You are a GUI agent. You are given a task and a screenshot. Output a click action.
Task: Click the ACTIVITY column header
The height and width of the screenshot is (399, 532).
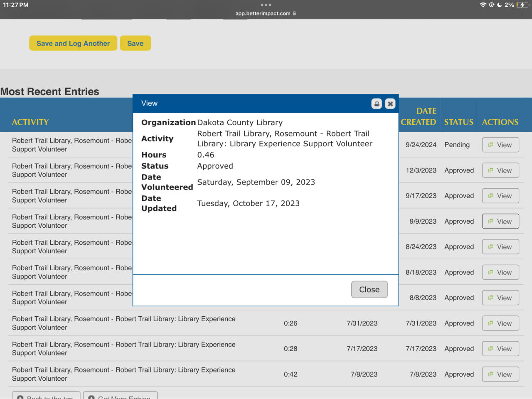(30, 122)
